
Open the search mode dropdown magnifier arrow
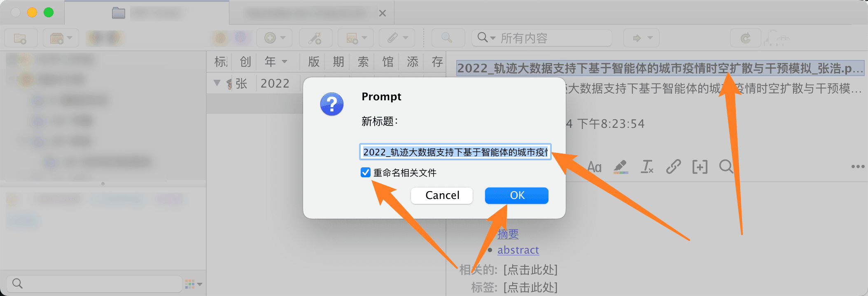[486, 38]
